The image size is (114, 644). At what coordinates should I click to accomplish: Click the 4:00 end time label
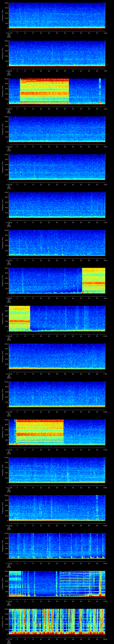(x=105, y=109)
